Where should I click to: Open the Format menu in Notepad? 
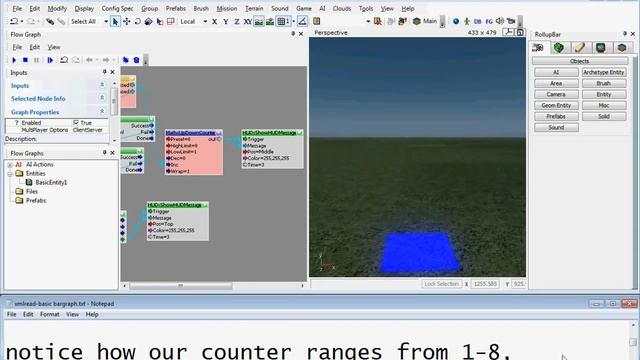click(49, 314)
